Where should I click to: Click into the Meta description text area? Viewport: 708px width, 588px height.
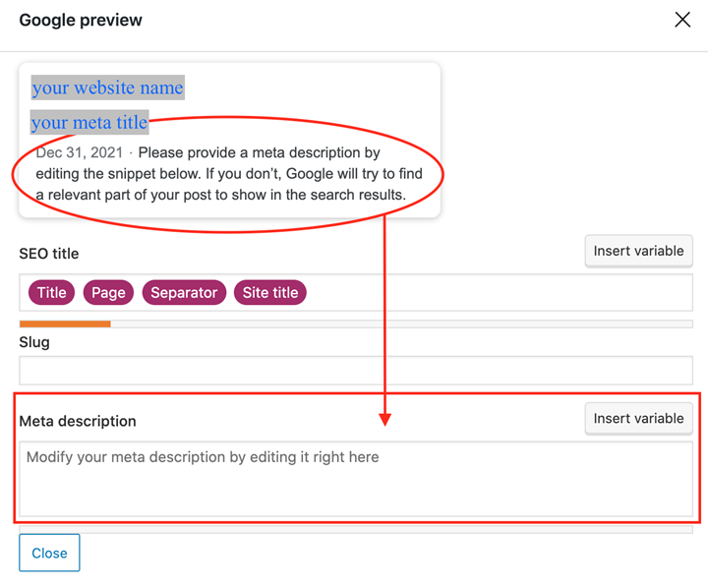pos(356,479)
